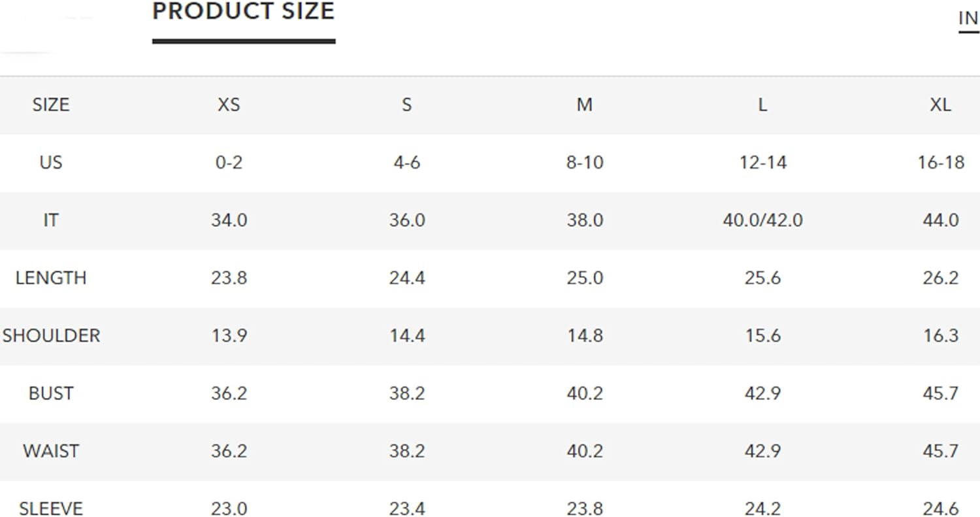Select the SLEEVE row label
Screen dimensions: 980x517
(51, 509)
